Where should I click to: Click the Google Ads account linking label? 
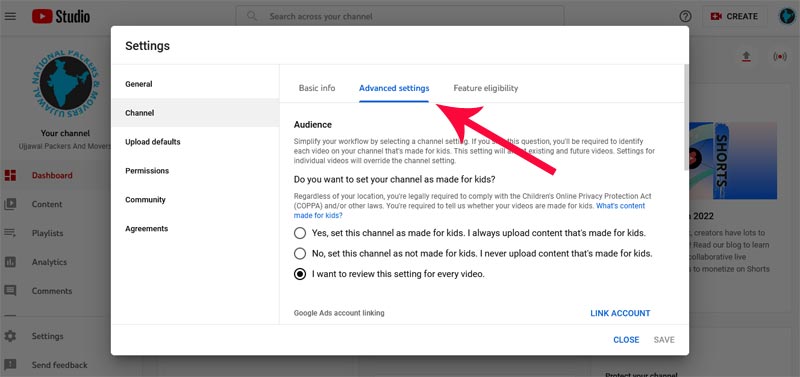click(x=339, y=313)
